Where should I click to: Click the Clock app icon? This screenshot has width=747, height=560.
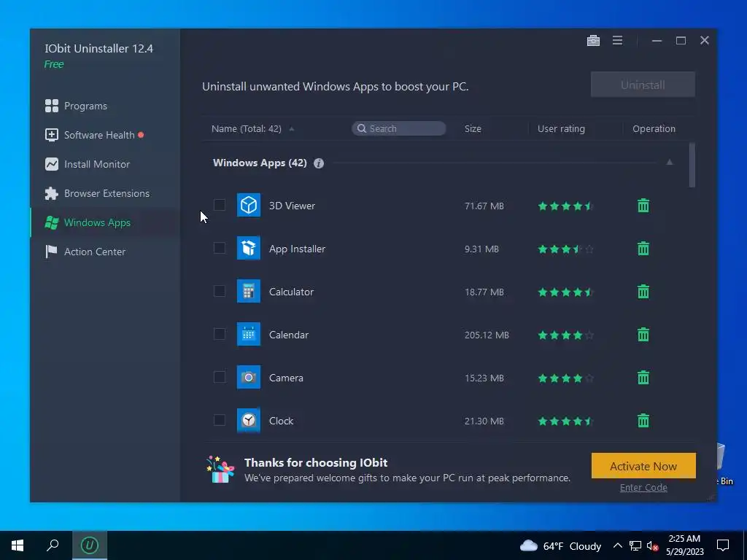[x=249, y=420]
